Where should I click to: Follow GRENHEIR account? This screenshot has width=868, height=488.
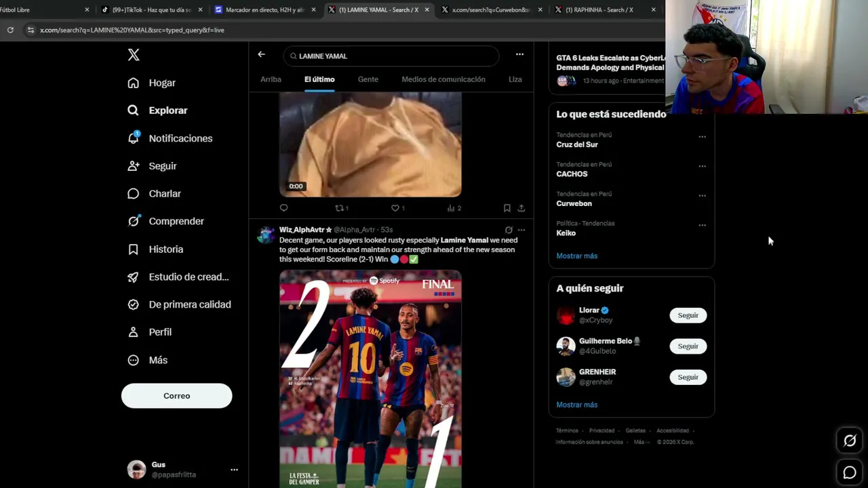point(688,377)
